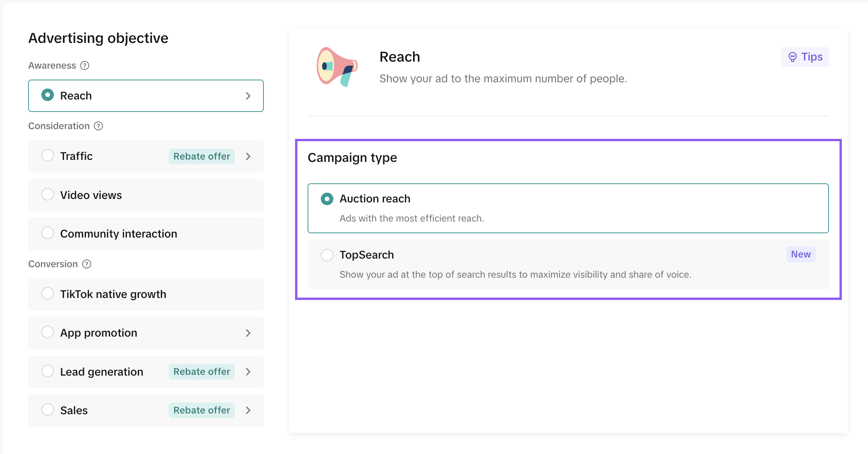
Task: Click Rebate offer badge on Sales
Action: (202, 410)
